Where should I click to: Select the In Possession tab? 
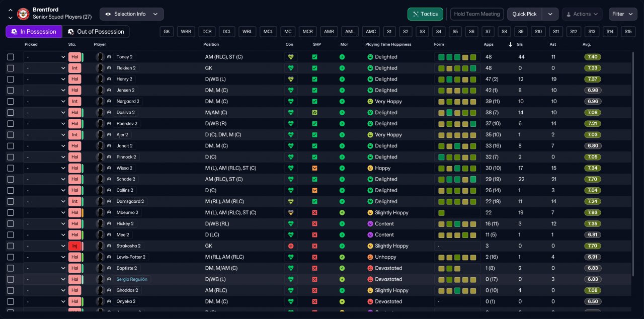point(34,32)
